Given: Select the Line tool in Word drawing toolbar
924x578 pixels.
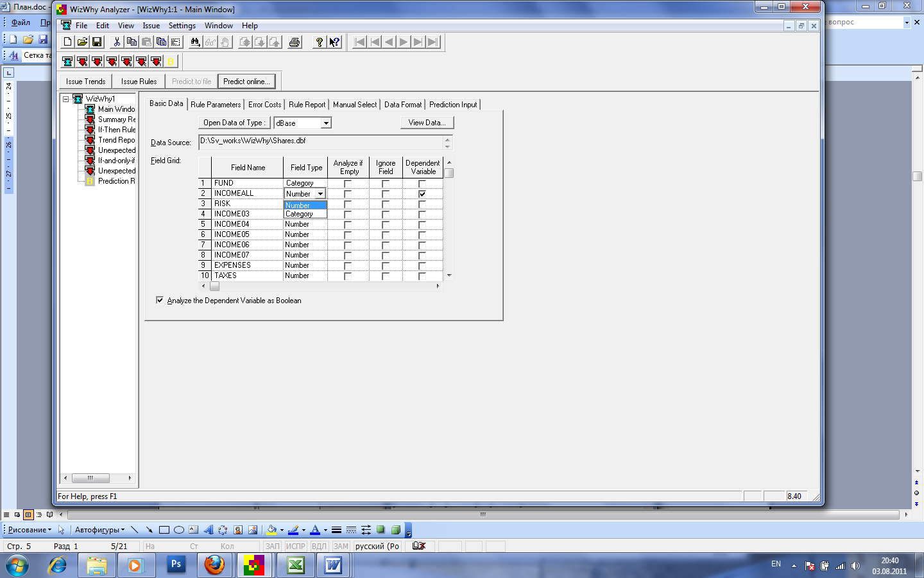Looking at the screenshot, I should click(134, 530).
